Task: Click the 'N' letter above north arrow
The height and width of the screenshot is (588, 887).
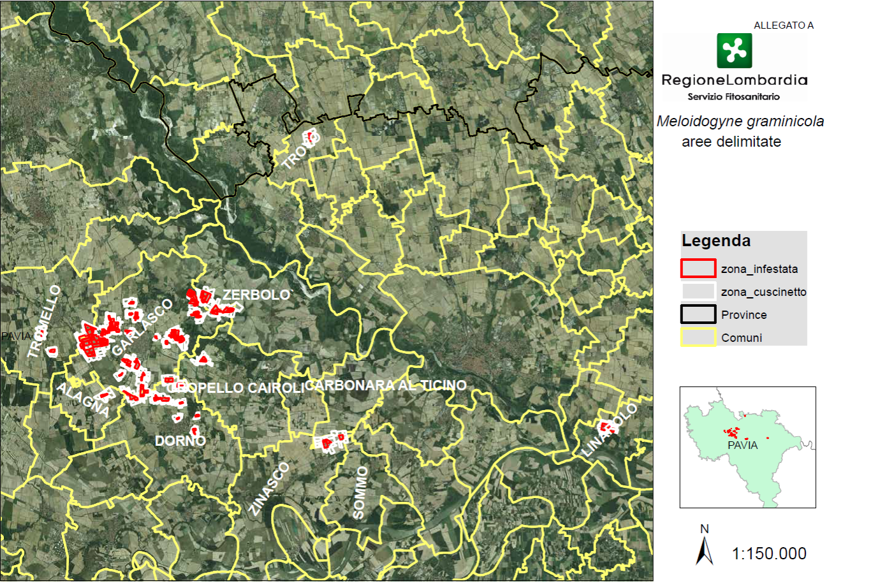Action: 705,529
